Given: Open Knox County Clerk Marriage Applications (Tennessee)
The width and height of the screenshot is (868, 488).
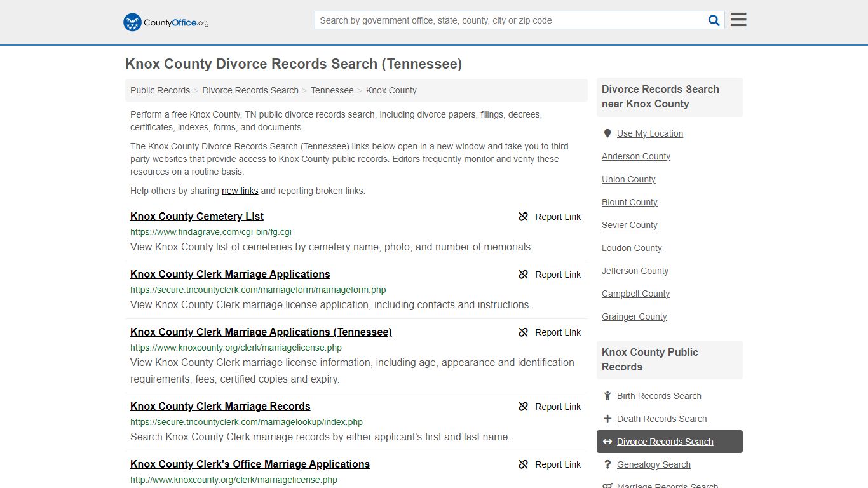Looking at the screenshot, I should coord(261,332).
